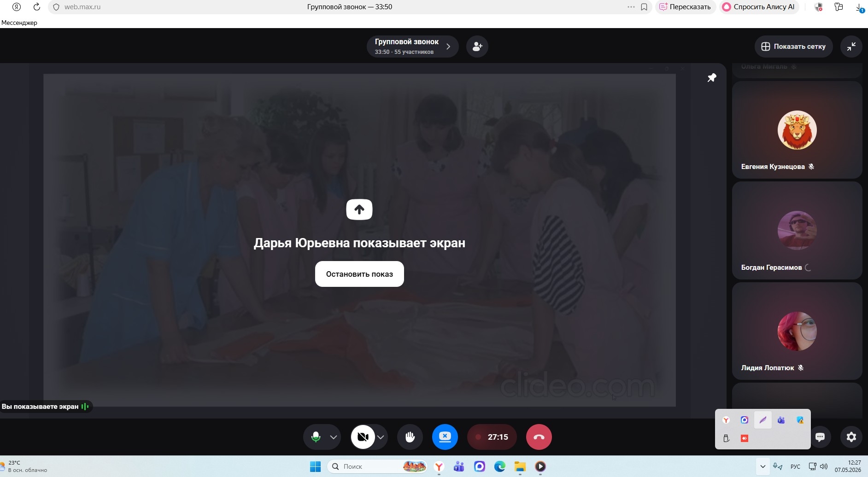Image resolution: width=868 pixels, height=477 pixels.
Task: Raise hand in the group call
Action: pyautogui.click(x=410, y=437)
